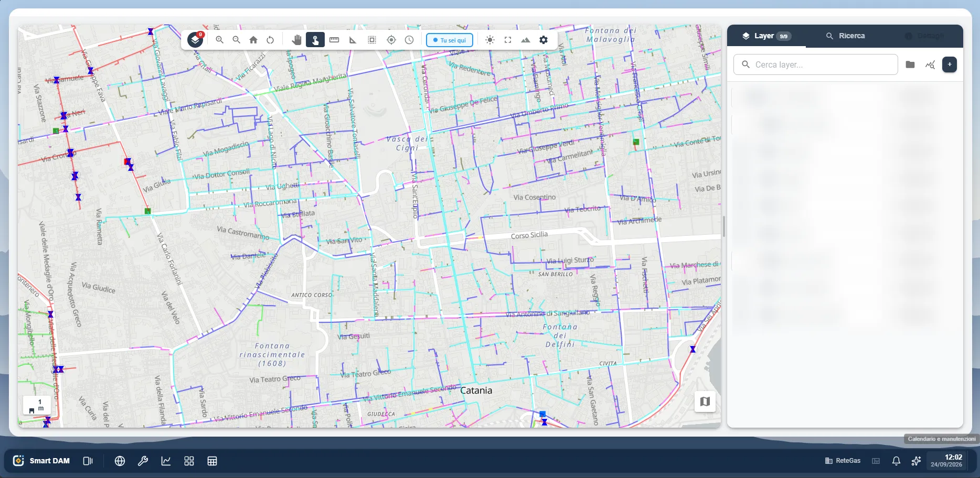Click the locate target crosshair icon
The height and width of the screenshot is (478, 980).
coord(391,40)
